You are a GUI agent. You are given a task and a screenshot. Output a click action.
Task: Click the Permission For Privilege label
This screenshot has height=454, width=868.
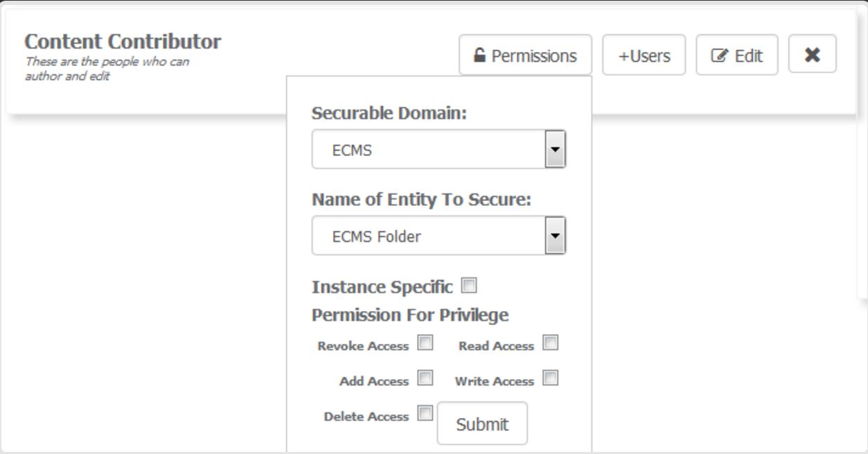click(410, 315)
